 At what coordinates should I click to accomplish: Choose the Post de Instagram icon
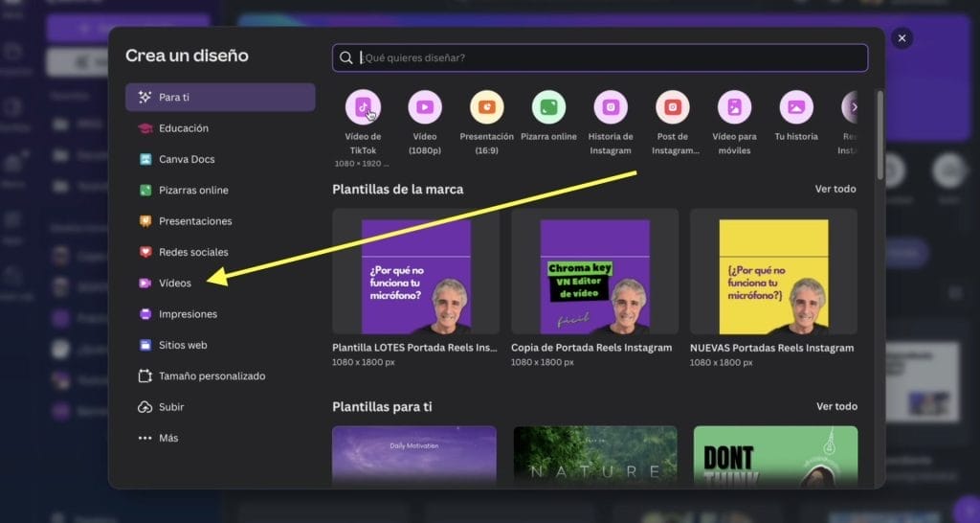point(673,107)
